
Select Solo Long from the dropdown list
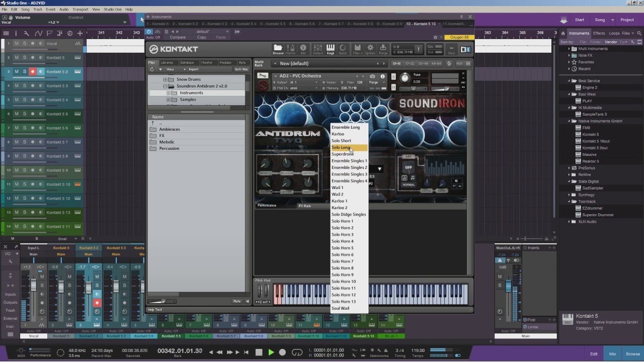pyautogui.click(x=349, y=147)
